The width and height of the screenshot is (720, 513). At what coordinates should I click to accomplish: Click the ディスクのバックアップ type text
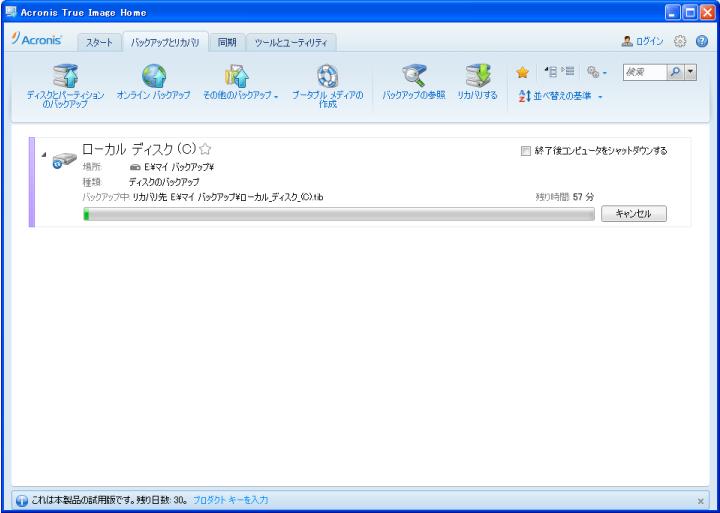pyautogui.click(x=164, y=182)
